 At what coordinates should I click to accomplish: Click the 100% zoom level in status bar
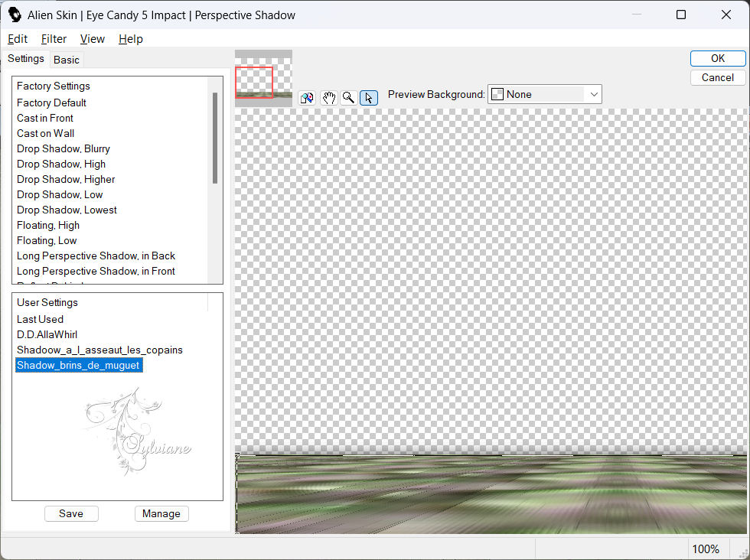tap(706, 549)
